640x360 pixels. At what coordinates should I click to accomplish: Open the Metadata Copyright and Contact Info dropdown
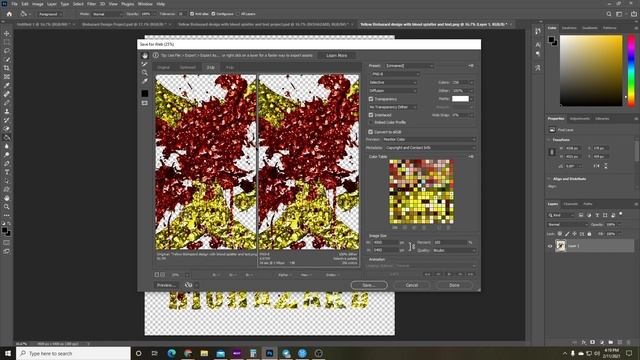(x=430, y=148)
